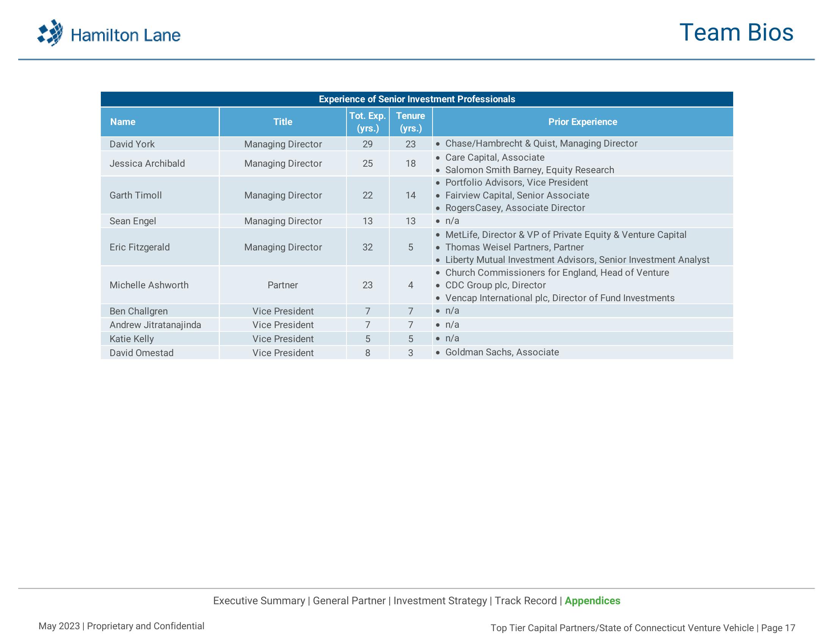834x644 pixels.
Task: Click 'Thomas Weisel Partners, Partner' entry
Action: point(514,247)
